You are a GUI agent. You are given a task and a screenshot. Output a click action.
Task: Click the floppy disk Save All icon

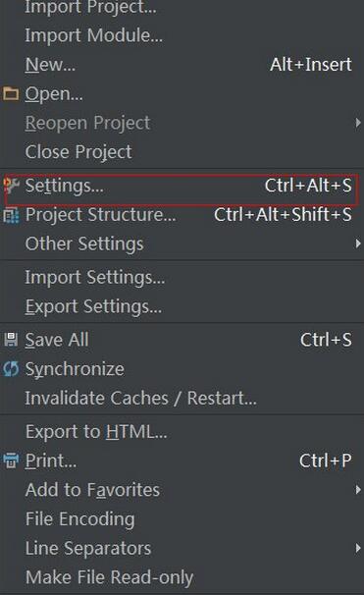(x=11, y=340)
